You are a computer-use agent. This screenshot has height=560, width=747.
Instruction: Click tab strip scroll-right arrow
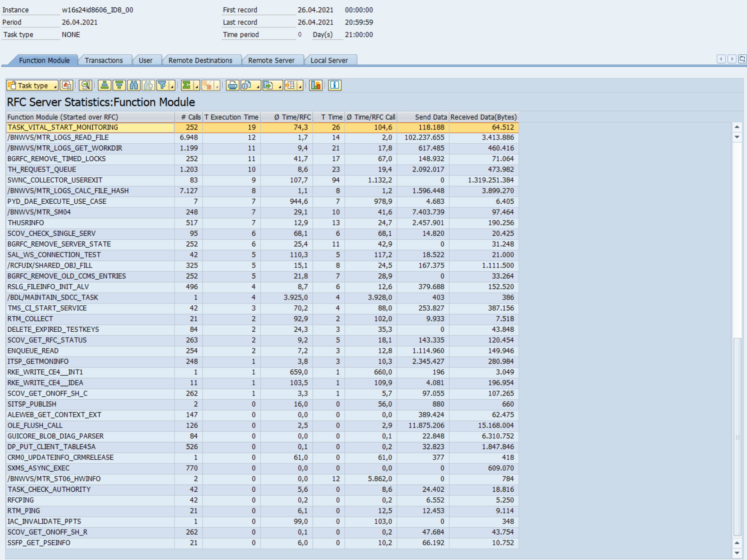pos(732,59)
